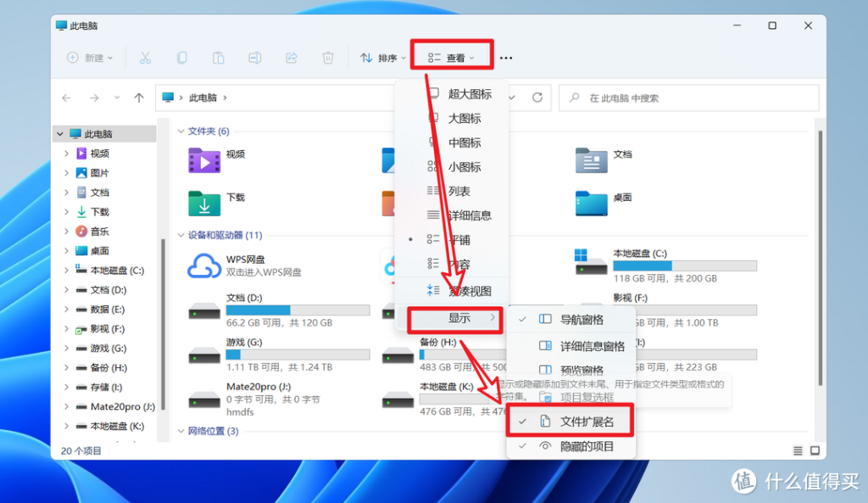Screen dimensions: 868x503
Task: Click the 本地磁盘 (C:) capacity bar
Action: click(x=685, y=265)
